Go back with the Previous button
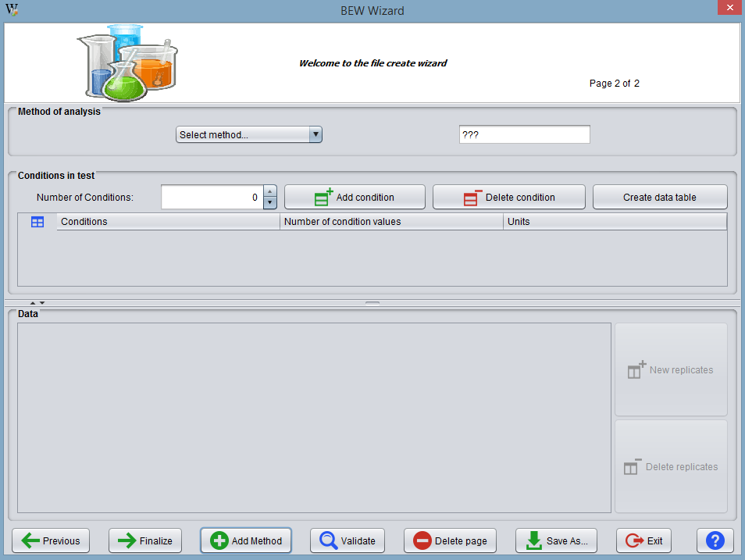The image size is (745, 560). (51, 540)
